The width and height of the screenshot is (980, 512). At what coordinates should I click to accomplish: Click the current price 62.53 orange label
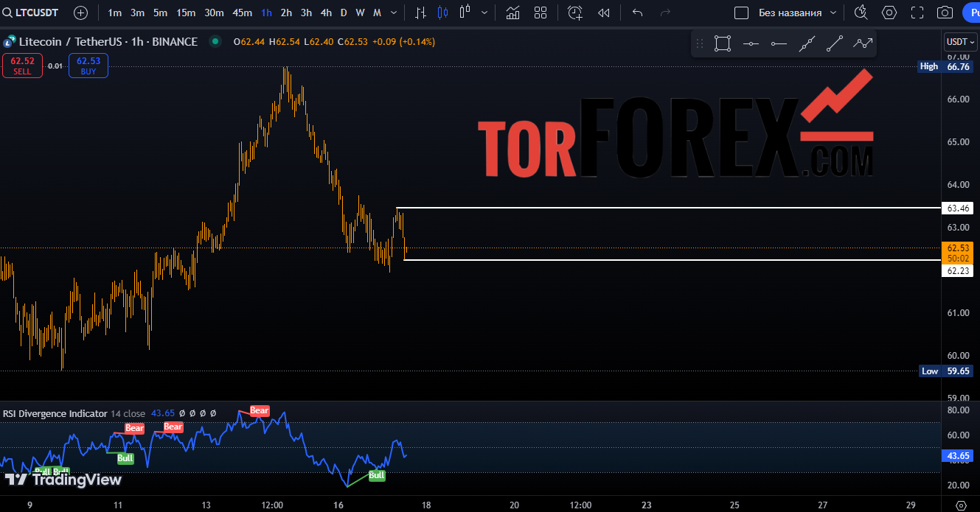point(959,253)
